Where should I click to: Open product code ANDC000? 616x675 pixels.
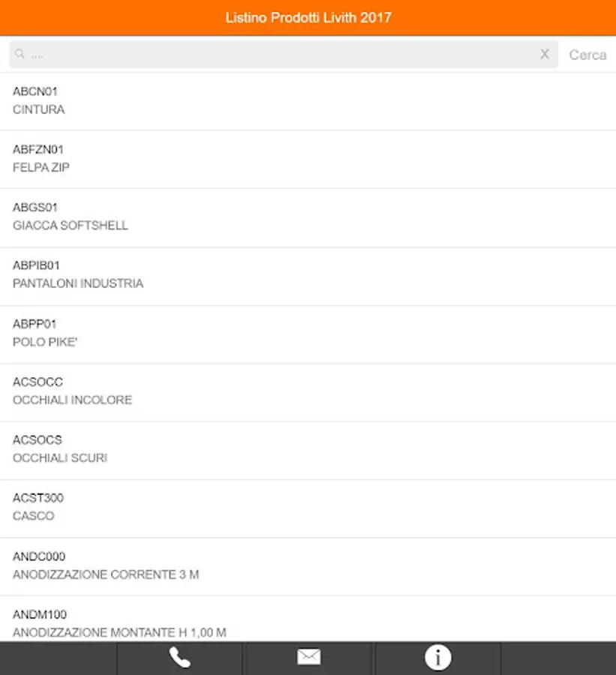[39, 556]
